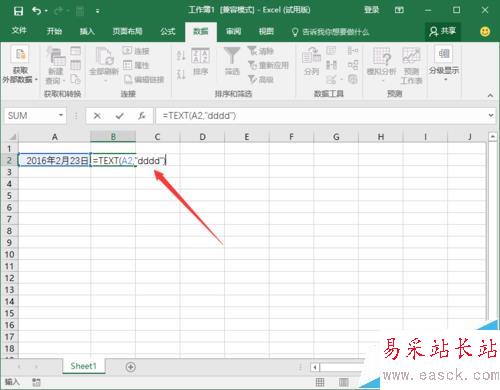Click the horizontal scrollbar left arrow
Image resolution: width=500 pixels, height=390 pixels.
click(x=315, y=367)
